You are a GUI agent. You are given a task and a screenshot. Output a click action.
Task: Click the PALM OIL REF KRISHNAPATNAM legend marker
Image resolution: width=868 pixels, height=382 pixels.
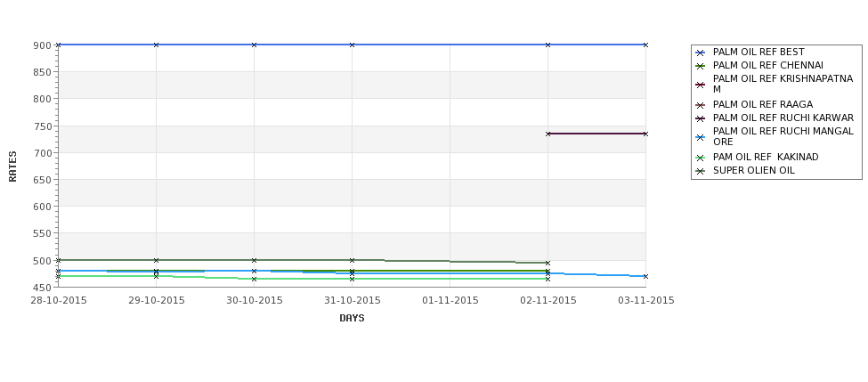[x=701, y=85]
